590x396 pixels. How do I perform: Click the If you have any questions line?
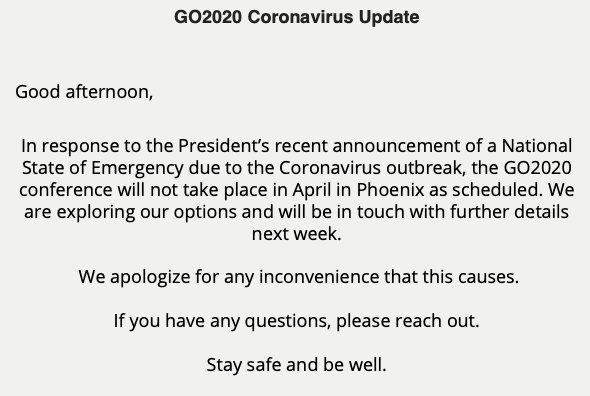[297, 321]
